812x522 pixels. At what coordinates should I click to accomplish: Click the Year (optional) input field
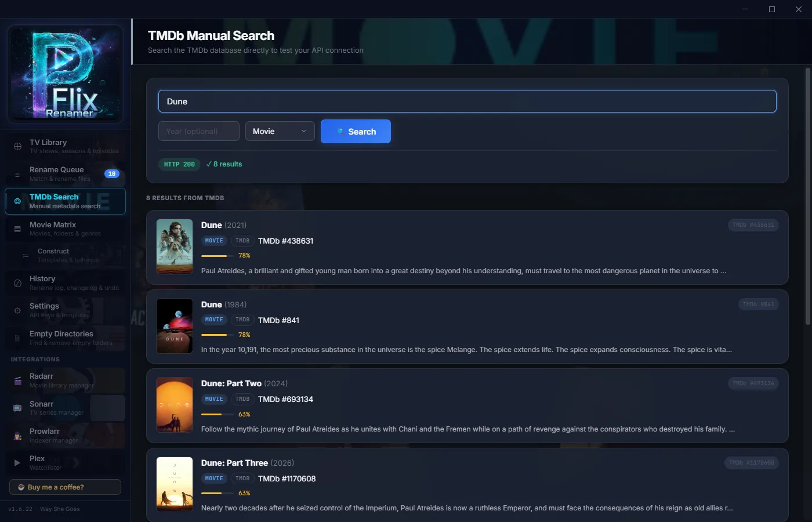199,131
